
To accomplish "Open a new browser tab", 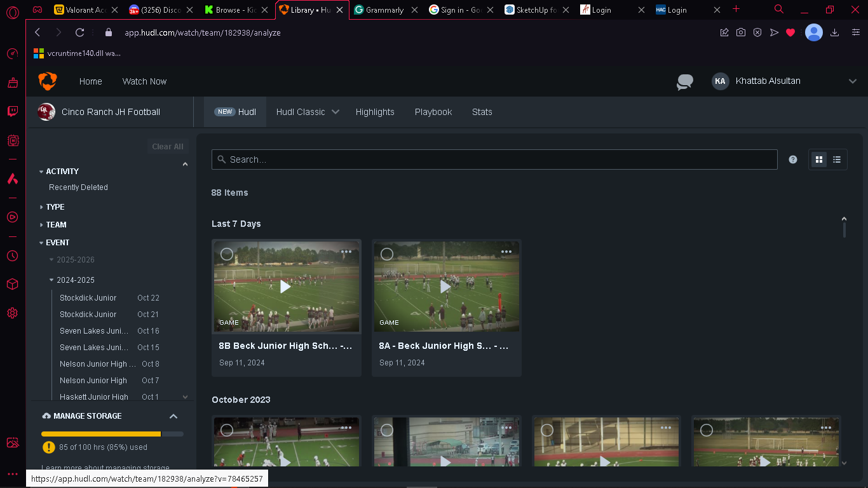I will pyautogui.click(x=736, y=9).
